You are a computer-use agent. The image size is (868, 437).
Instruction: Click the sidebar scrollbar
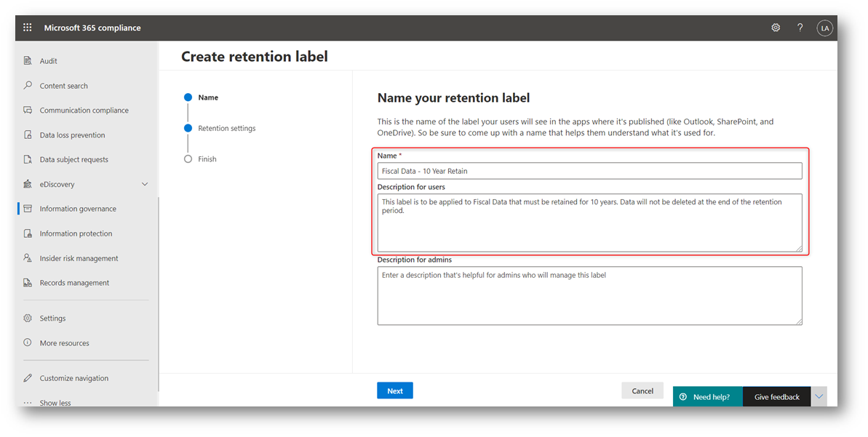159,293
